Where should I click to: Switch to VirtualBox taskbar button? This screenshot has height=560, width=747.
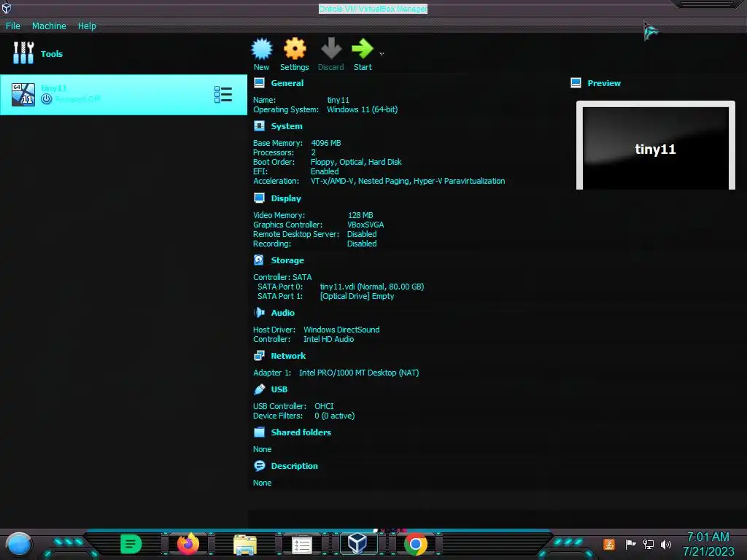357,543
